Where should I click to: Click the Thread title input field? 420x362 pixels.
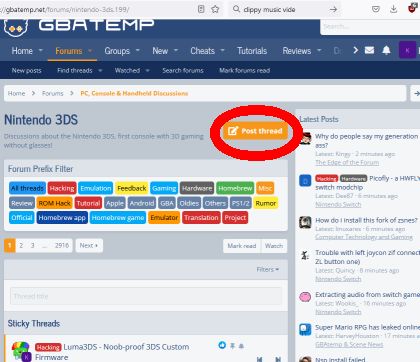click(146, 296)
